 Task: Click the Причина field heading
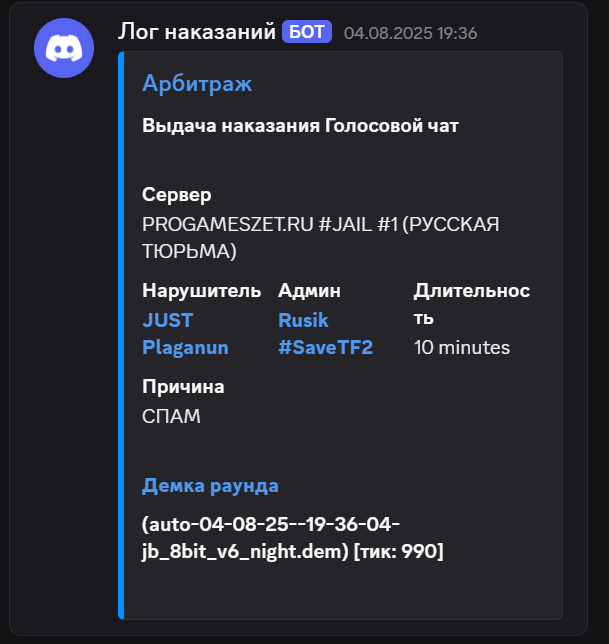(183, 387)
